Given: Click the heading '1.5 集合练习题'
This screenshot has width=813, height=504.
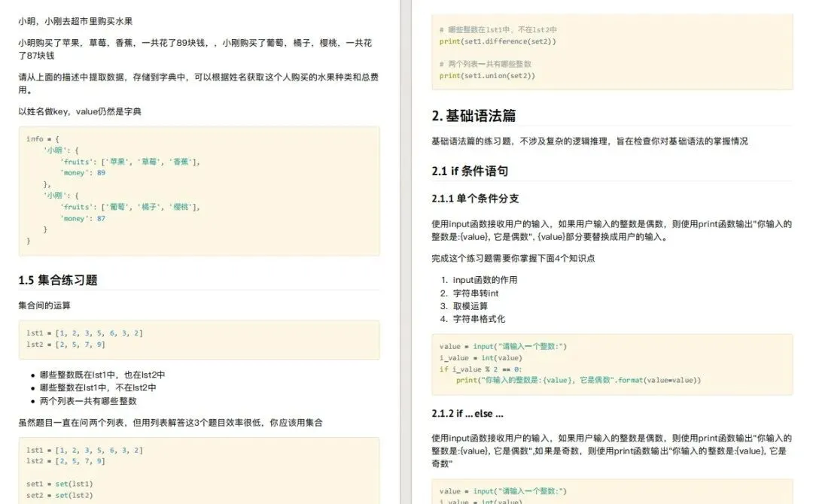Looking at the screenshot, I should (58, 281).
